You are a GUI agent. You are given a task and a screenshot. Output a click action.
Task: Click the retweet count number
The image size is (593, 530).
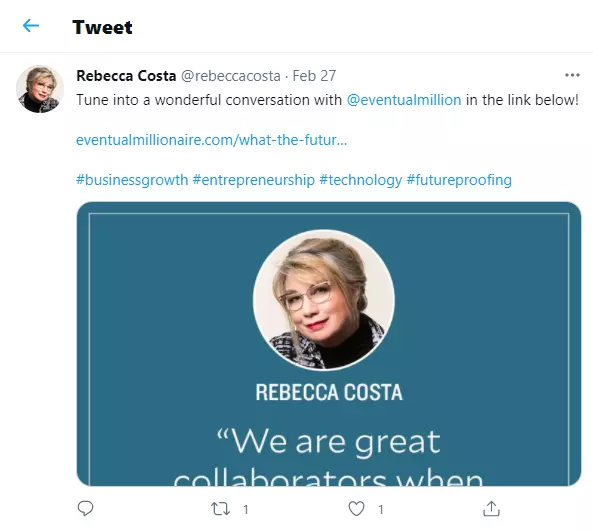click(246, 510)
